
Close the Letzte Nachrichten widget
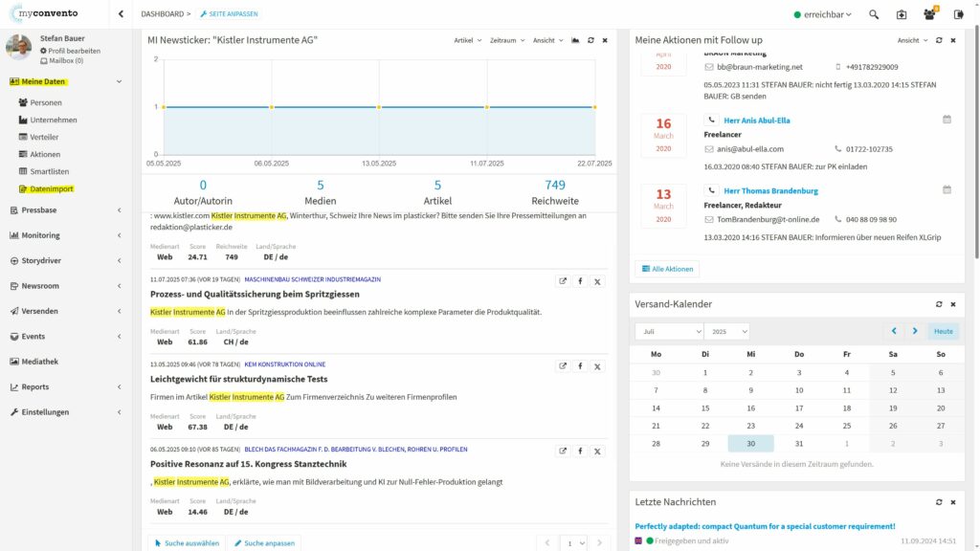point(953,502)
